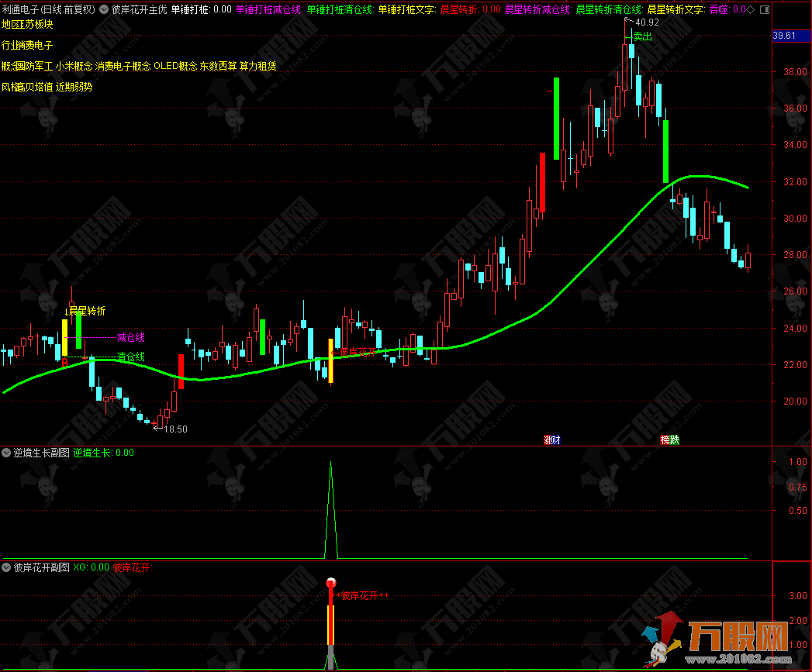The height and width of the screenshot is (672, 812).
Task: Click the green candle beside 晨星转折 label
Action: coord(78,331)
